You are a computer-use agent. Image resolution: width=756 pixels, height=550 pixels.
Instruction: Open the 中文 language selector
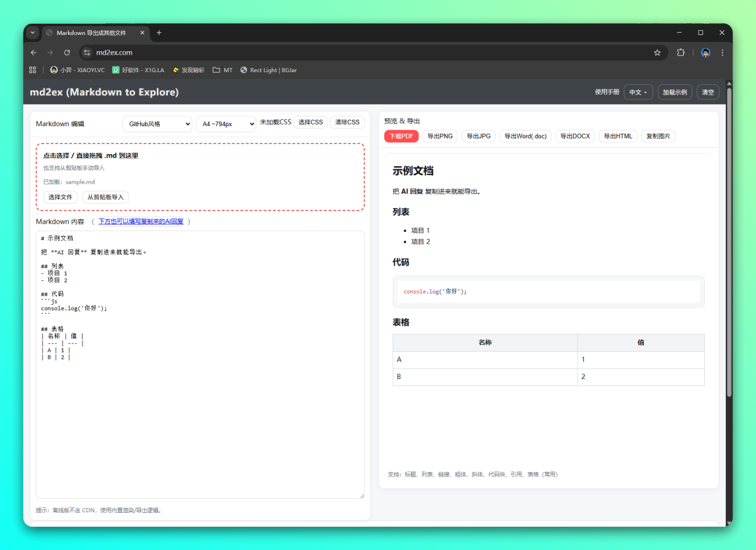point(638,92)
